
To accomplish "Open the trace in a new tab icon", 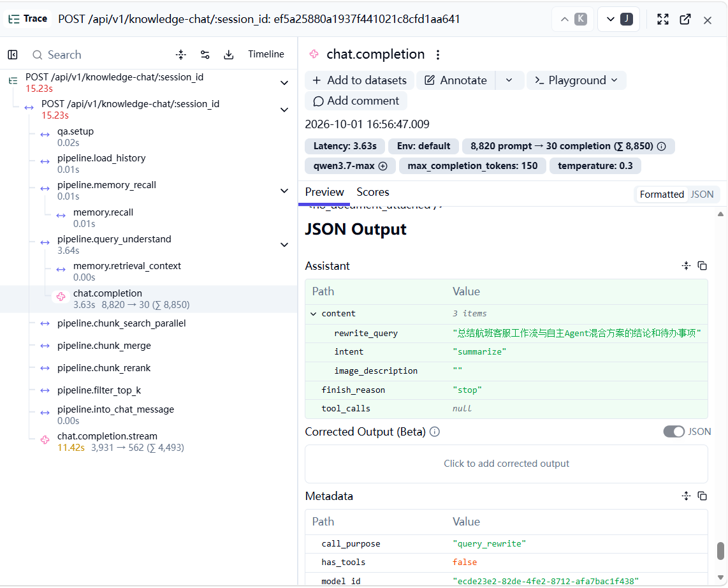I will pos(685,19).
